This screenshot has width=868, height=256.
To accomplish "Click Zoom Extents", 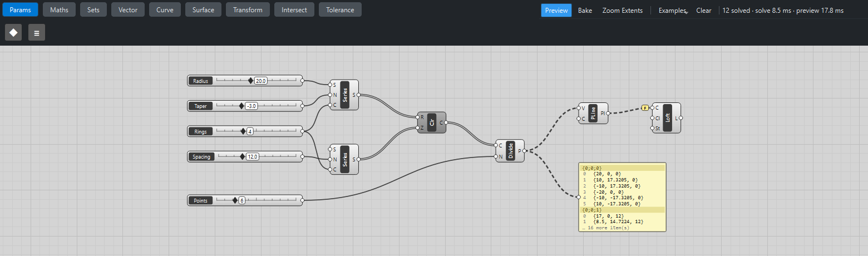I will point(623,11).
